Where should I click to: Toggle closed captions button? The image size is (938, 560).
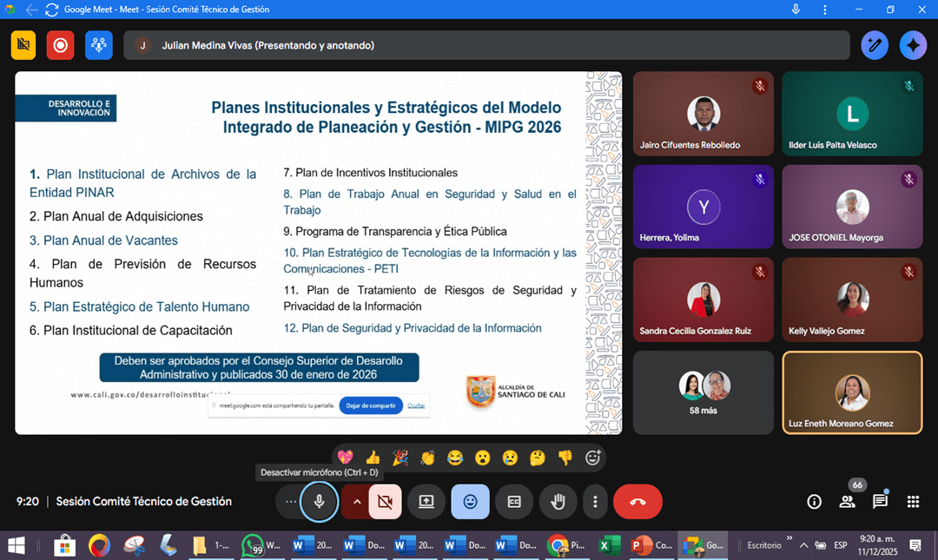coord(514,502)
